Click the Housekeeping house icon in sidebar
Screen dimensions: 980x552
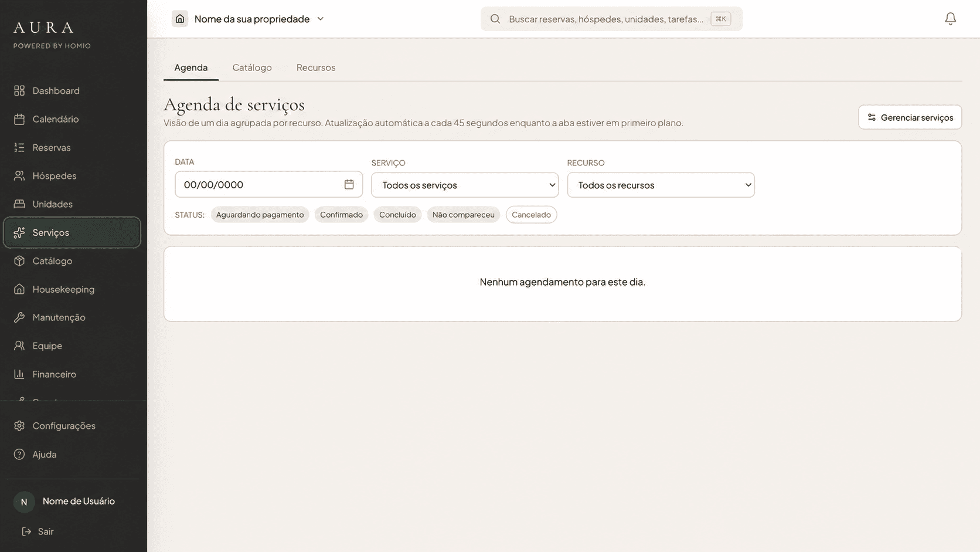[x=19, y=289]
